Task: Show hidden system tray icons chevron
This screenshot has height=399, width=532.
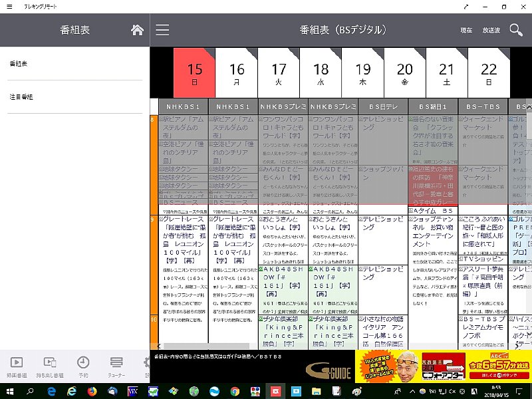Action: 412,391
